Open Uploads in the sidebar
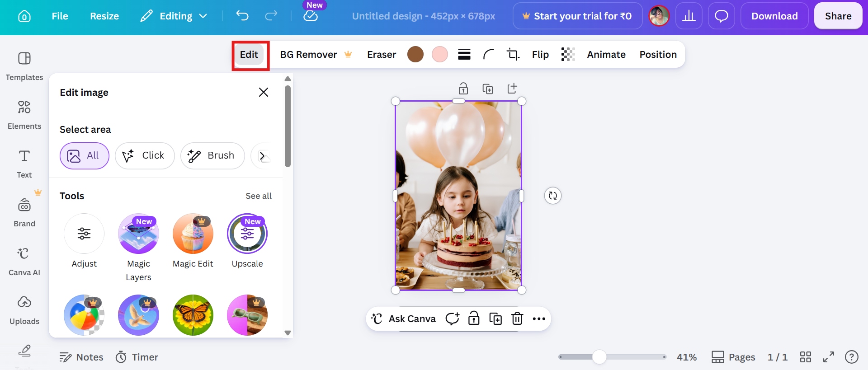 [x=24, y=310]
